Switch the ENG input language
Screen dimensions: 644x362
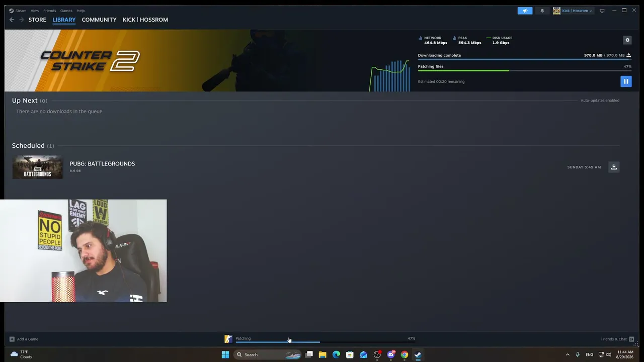tap(590, 354)
